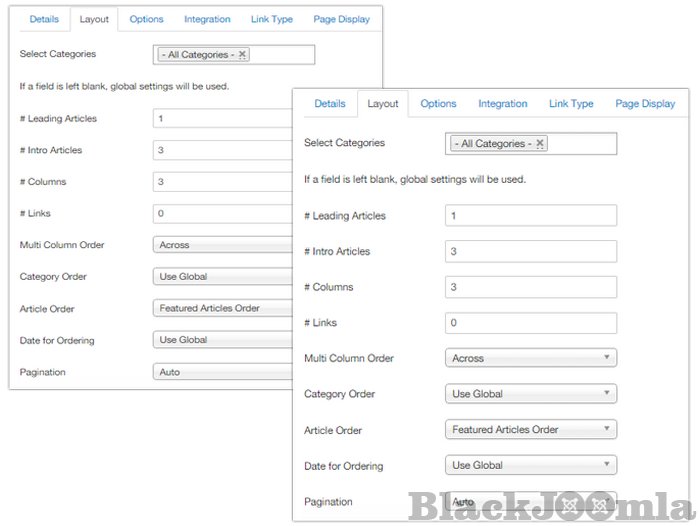The width and height of the screenshot is (700, 526).
Task: Select Integration tab in front panel
Action: [x=502, y=104]
